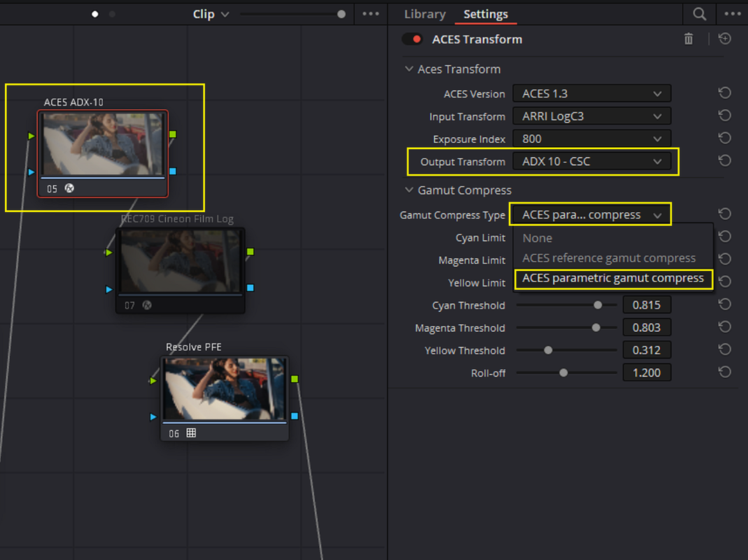Choose None in gamut compress list
The width and height of the screenshot is (748, 560).
(x=613, y=238)
